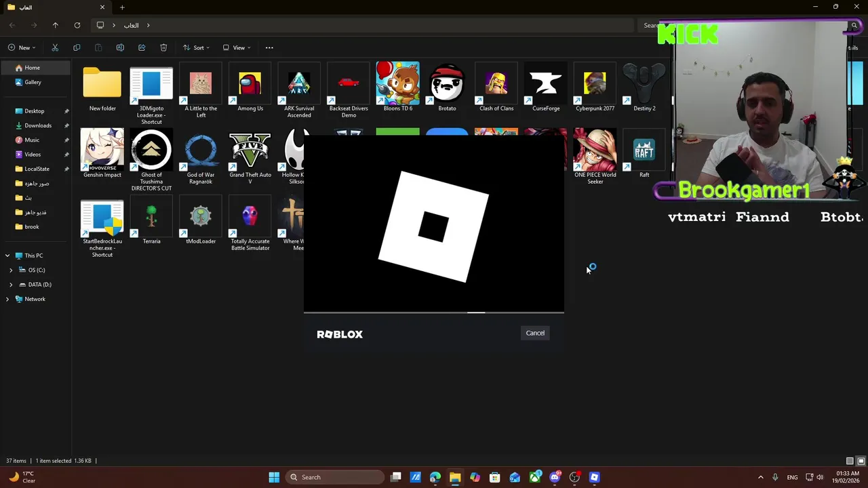Click the taskbar Search box
868x488 pixels.
335,477
